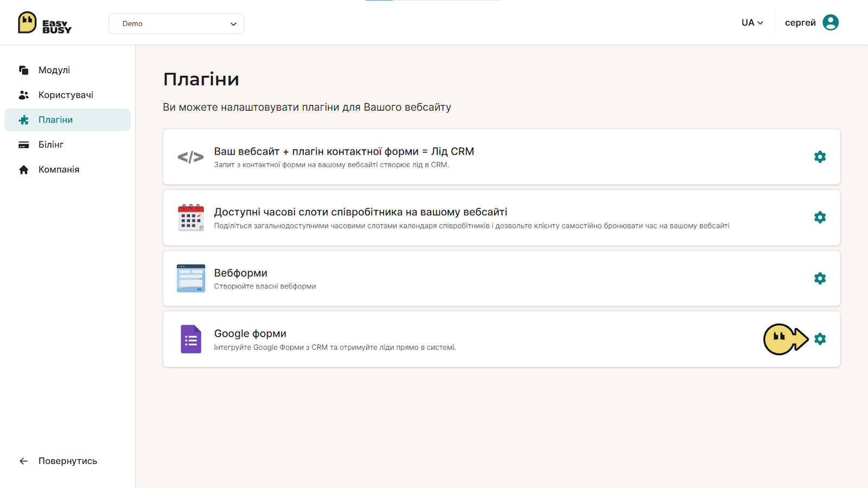Image resolution: width=868 pixels, height=488 pixels.
Task: Click the сергей username text
Action: click(800, 23)
